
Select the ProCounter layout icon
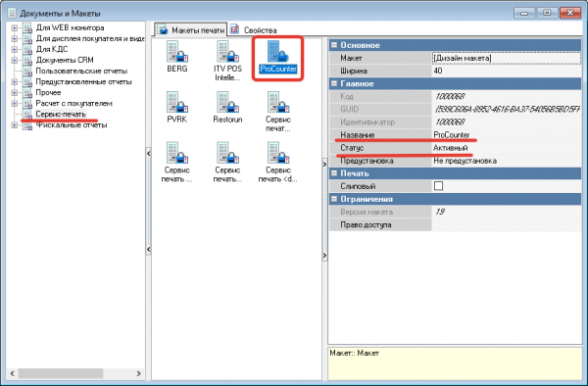278,52
